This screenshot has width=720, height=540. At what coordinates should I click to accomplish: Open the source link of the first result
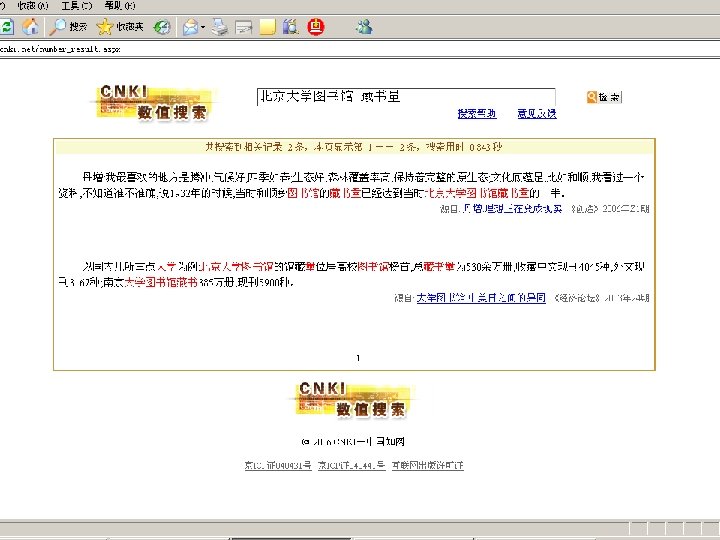coord(512,209)
